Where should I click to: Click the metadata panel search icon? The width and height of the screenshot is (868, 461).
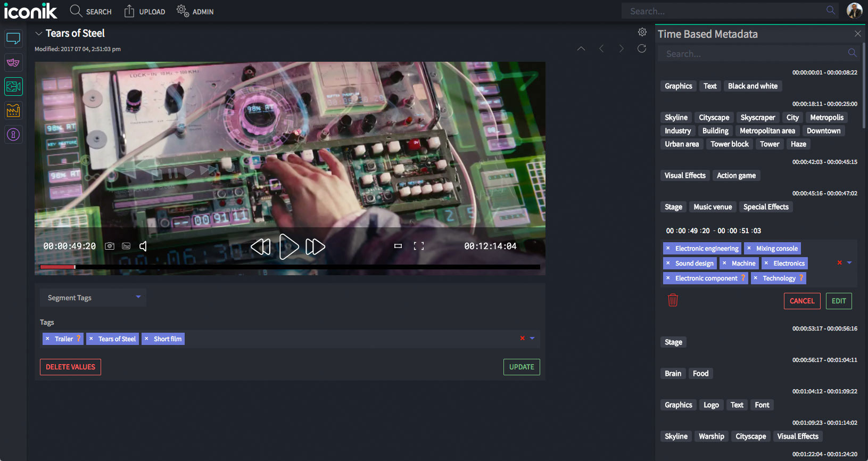pyautogui.click(x=852, y=53)
